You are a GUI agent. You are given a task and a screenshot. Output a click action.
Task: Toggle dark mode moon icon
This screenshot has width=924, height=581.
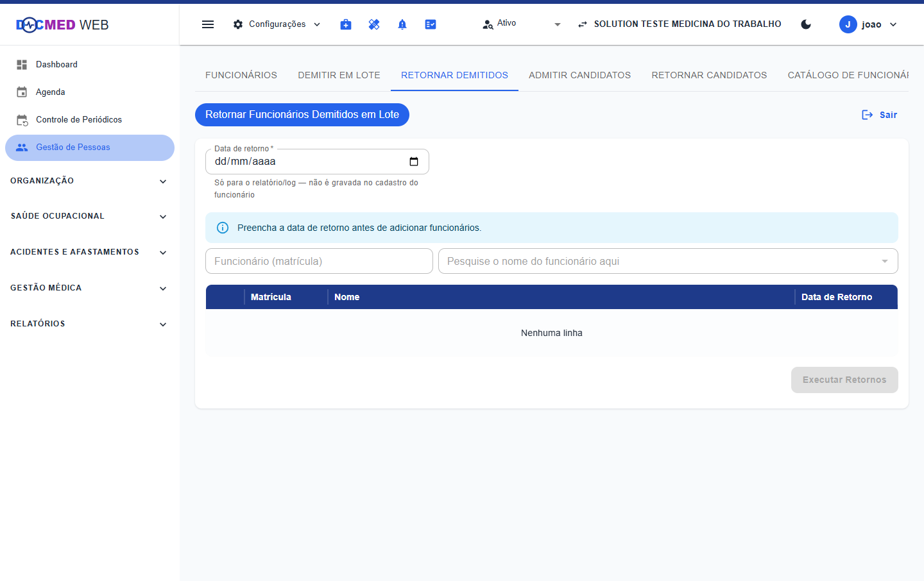pos(806,24)
